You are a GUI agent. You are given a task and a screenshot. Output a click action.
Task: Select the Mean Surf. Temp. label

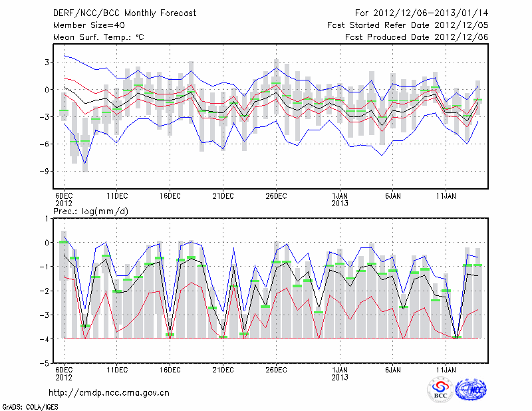point(98,37)
